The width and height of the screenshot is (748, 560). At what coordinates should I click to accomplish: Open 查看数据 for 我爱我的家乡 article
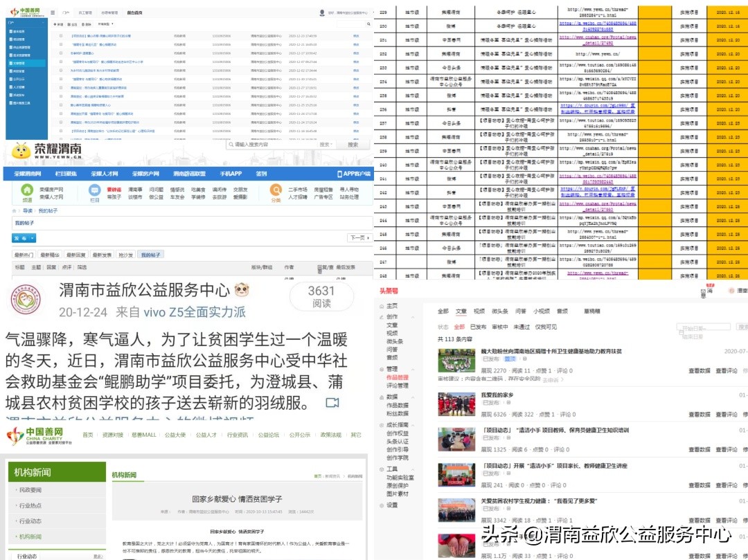pyautogui.click(x=699, y=415)
